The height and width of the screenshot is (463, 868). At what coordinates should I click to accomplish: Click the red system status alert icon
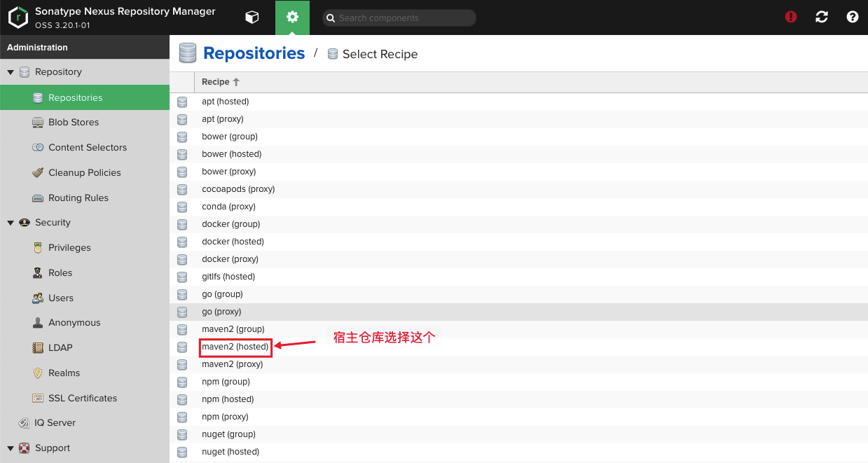click(x=791, y=17)
